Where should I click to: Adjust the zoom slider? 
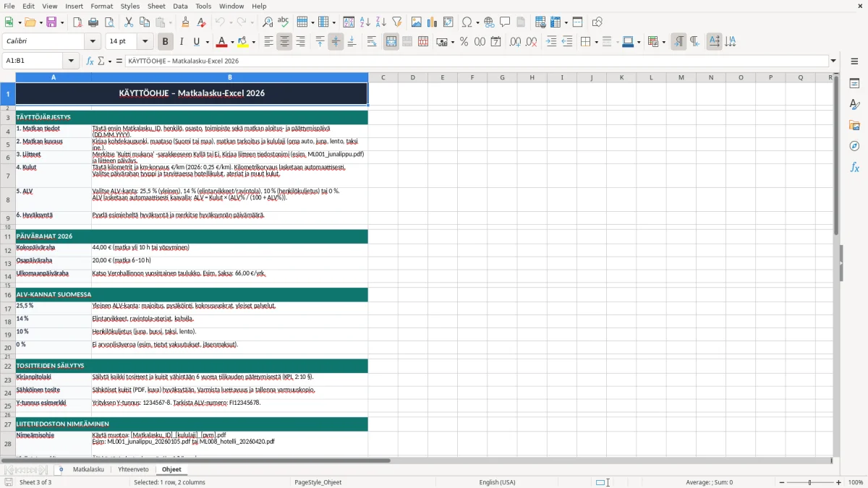809,482
